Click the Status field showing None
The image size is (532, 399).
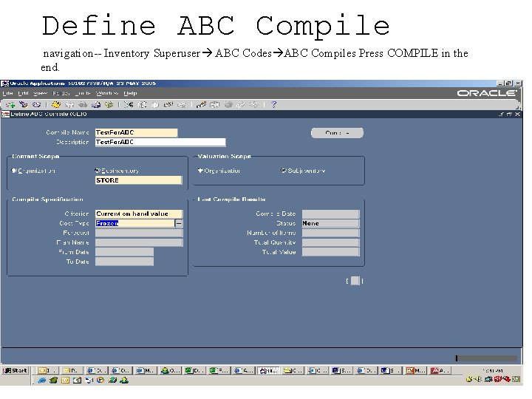(x=330, y=223)
